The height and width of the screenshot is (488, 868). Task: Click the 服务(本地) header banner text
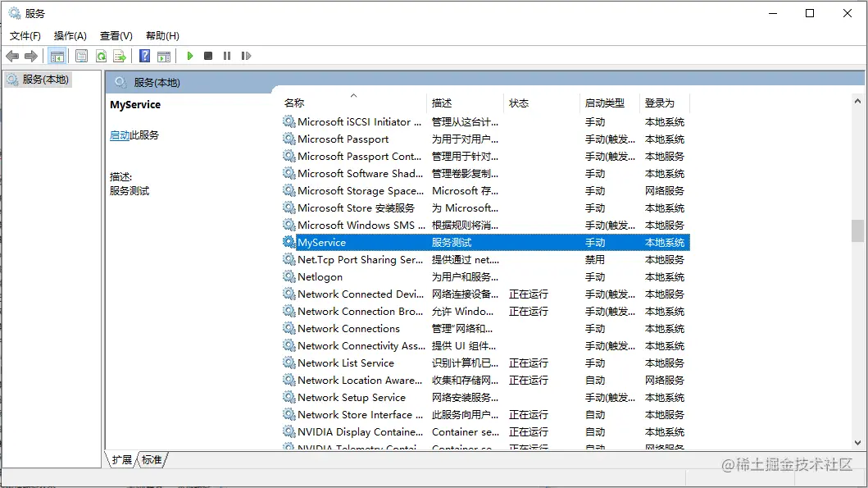(157, 83)
